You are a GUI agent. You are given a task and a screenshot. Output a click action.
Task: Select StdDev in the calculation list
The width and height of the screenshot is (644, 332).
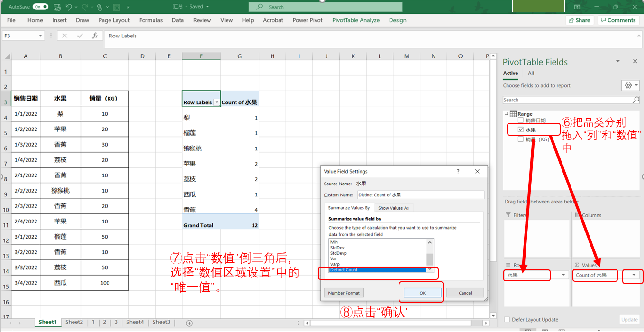378,248
